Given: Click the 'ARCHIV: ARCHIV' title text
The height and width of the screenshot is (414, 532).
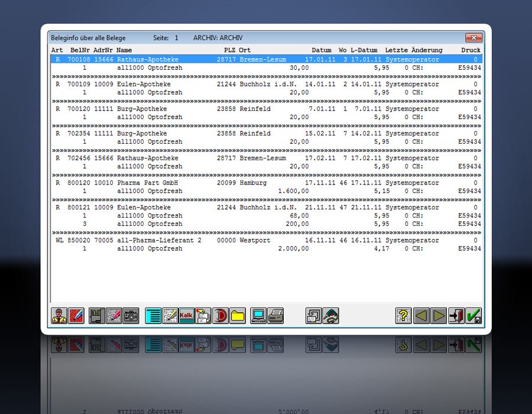Looking at the screenshot, I should click(x=218, y=38).
